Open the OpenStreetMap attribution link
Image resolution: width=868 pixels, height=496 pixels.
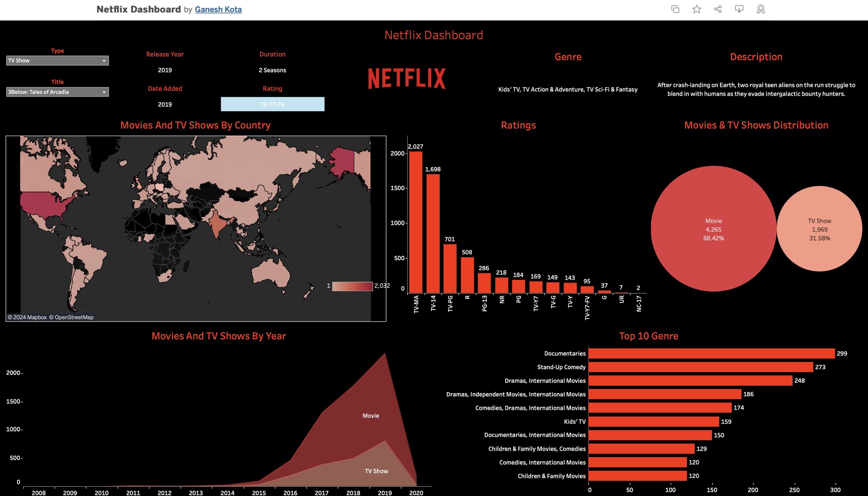(71, 317)
